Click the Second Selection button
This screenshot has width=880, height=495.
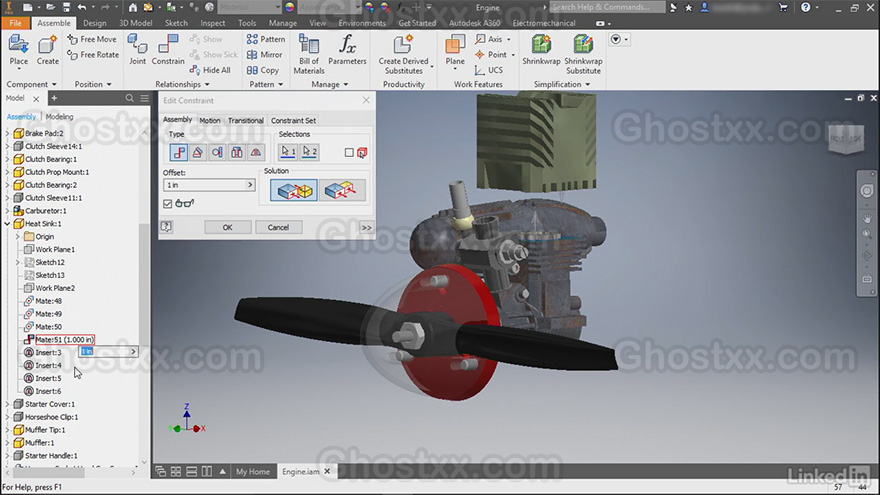click(x=309, y=152)
